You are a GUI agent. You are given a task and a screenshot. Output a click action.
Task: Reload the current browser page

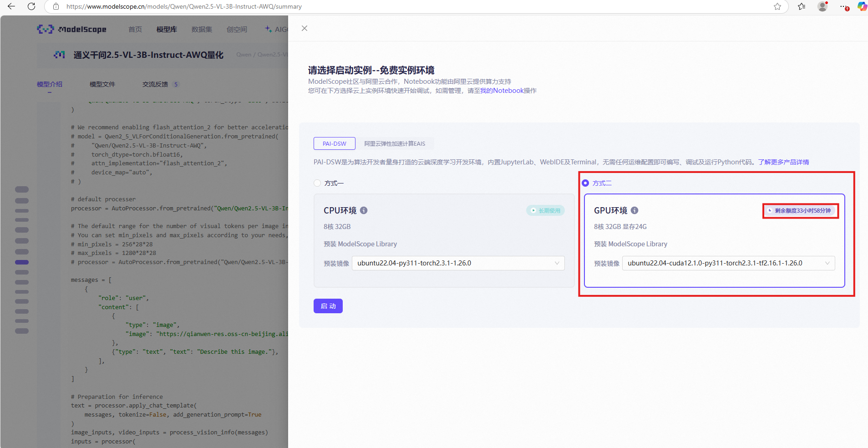[x=31, y=6]
